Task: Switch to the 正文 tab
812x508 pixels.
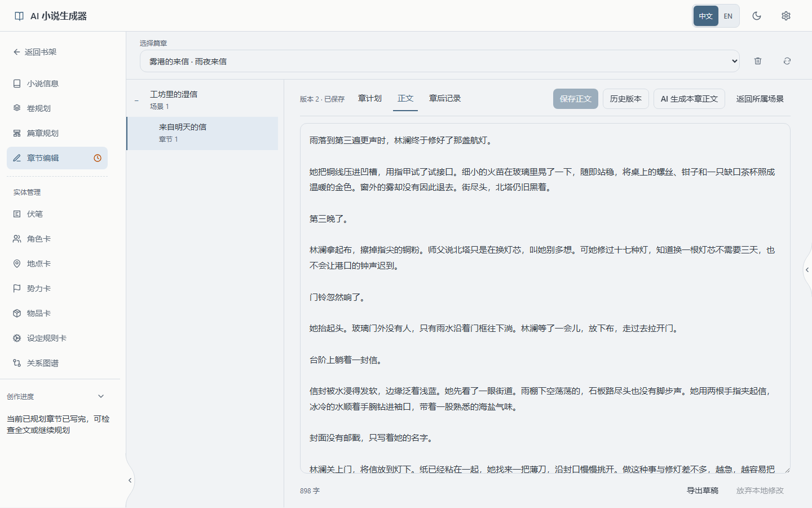Action: pos(405,98)
